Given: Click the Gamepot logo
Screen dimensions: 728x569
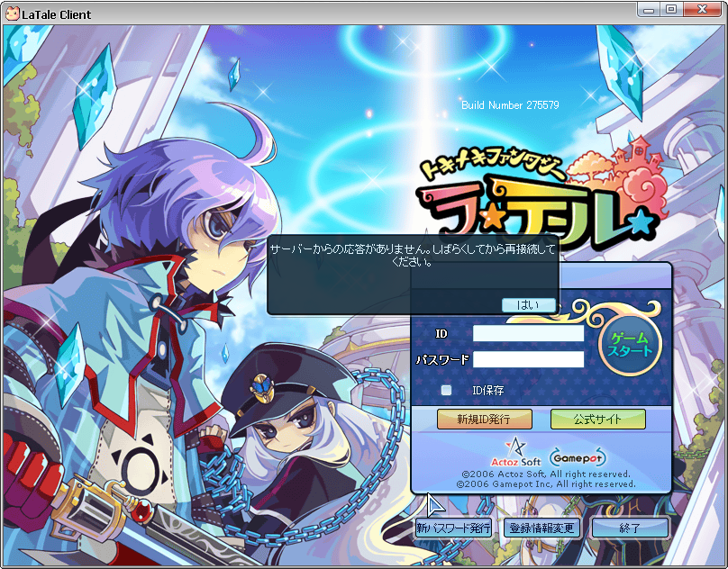Looking at the screenshot, I should [578, 457].
